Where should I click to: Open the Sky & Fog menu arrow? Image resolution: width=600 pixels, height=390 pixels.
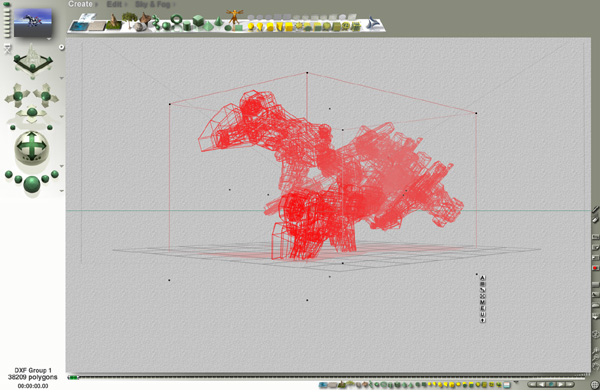(174, 5)
